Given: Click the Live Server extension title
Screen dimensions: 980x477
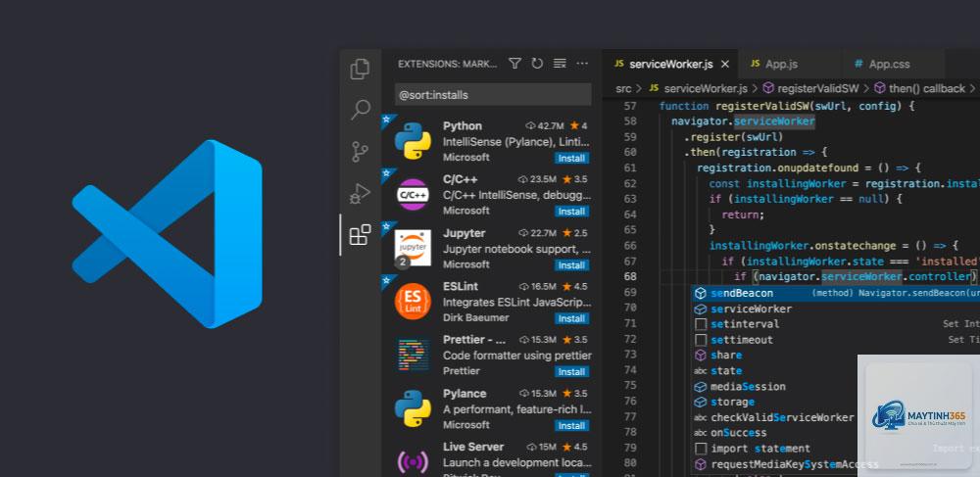Looking at the screenshot, I should tap(473, 447).
